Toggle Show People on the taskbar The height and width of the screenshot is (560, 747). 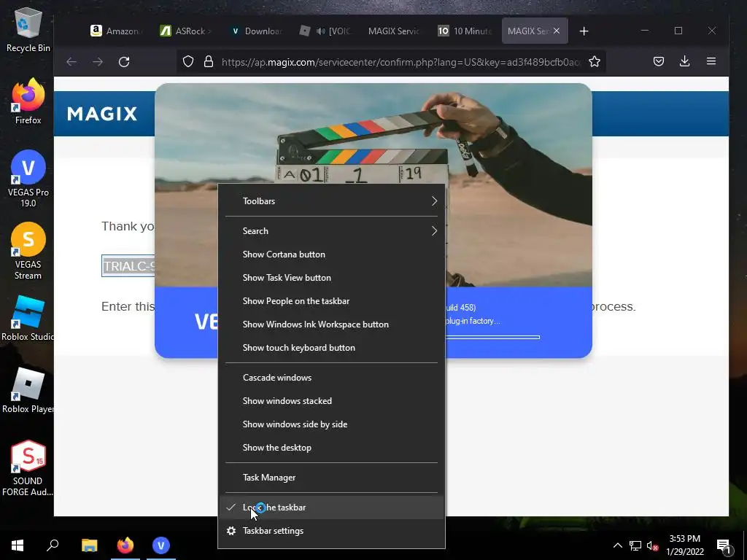pyautogui.click(x=332, y=301)
